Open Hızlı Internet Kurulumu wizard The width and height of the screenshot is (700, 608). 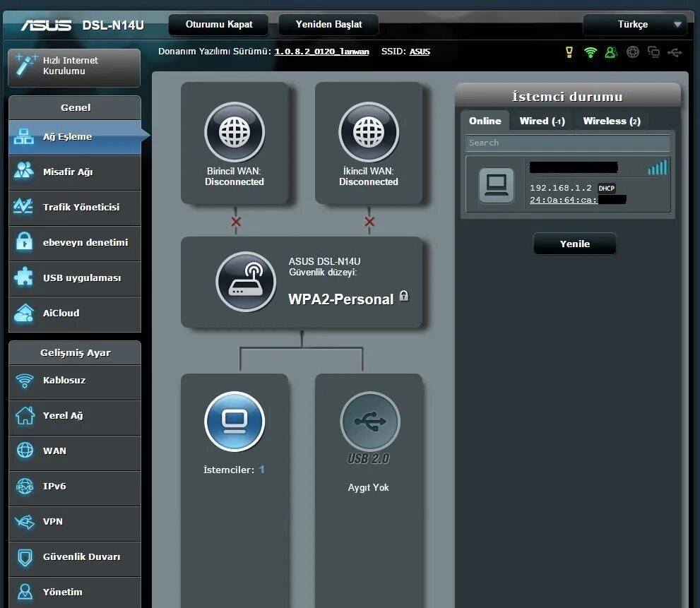74,67
